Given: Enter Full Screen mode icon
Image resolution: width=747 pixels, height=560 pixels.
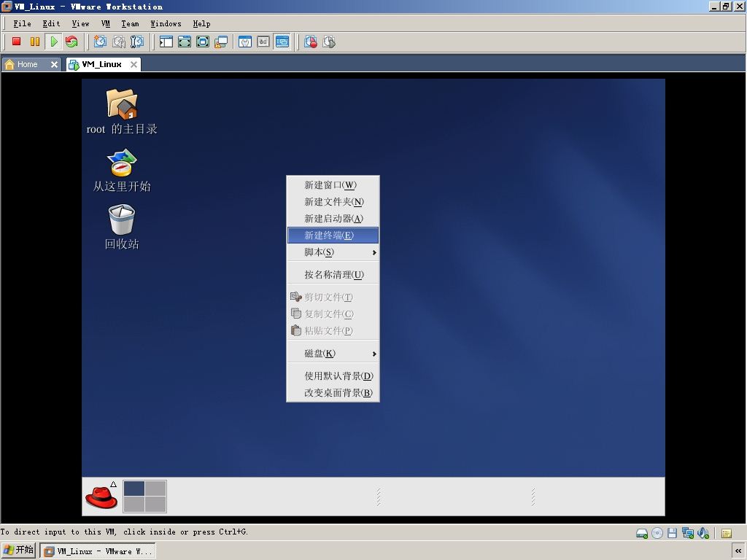Looking at the screenshot, I should point(203,42).
